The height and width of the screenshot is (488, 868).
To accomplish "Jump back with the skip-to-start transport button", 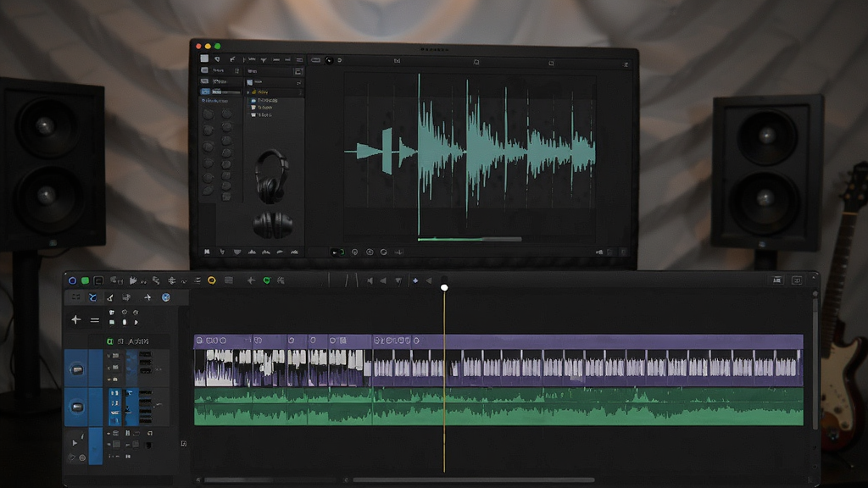I will (370, 281).
